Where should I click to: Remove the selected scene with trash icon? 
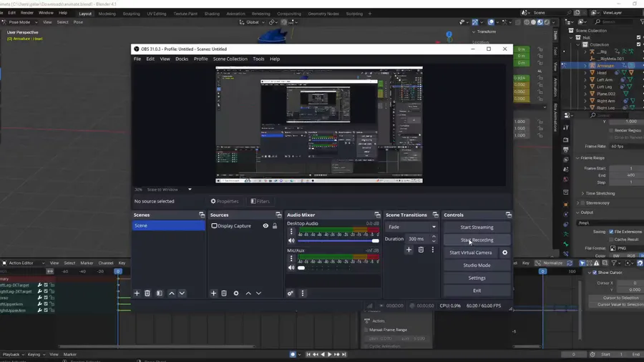click(x=147, y=293)
